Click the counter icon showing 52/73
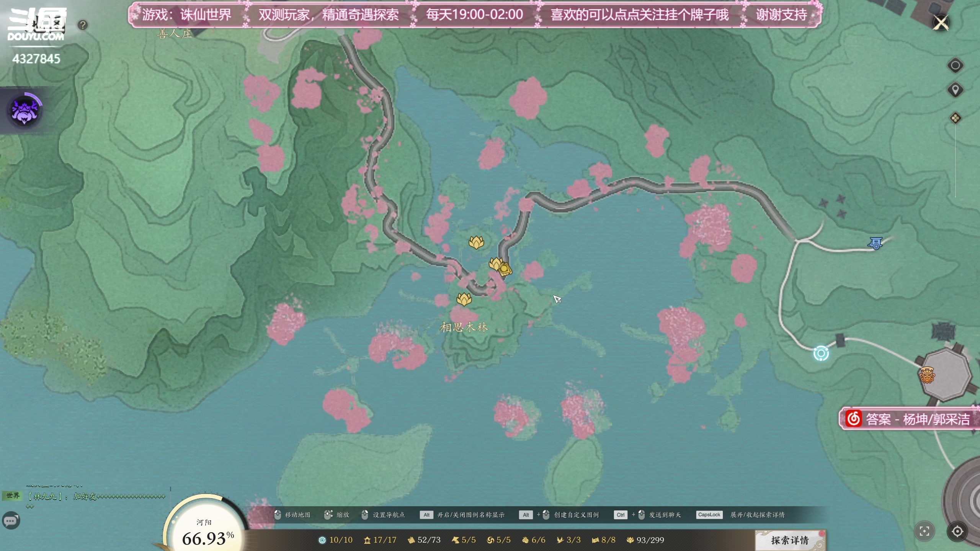Screen dimensions: 980x551 tap(411, 540)
